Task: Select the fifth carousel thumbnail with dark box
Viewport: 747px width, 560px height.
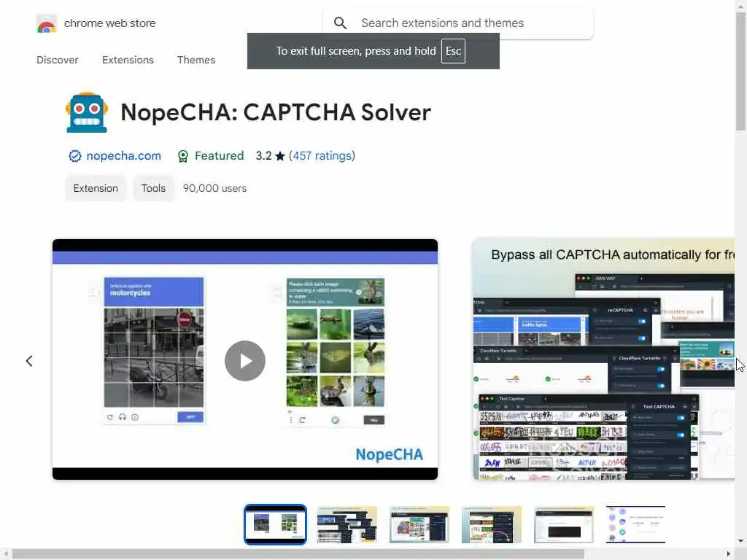Action: click(x=564, y=524)
